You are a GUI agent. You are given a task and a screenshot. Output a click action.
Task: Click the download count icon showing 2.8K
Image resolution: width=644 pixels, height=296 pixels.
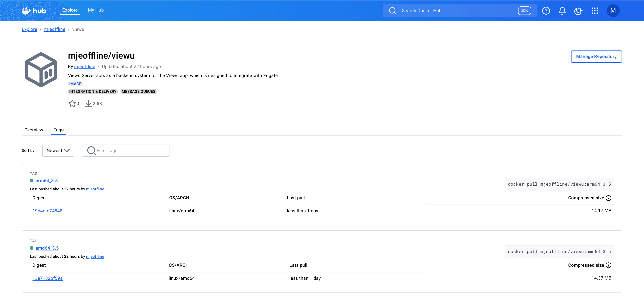[x=89, y=103]
